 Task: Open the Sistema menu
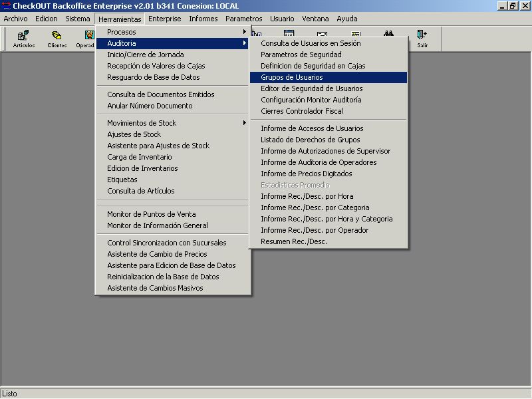tap(78, 19)
